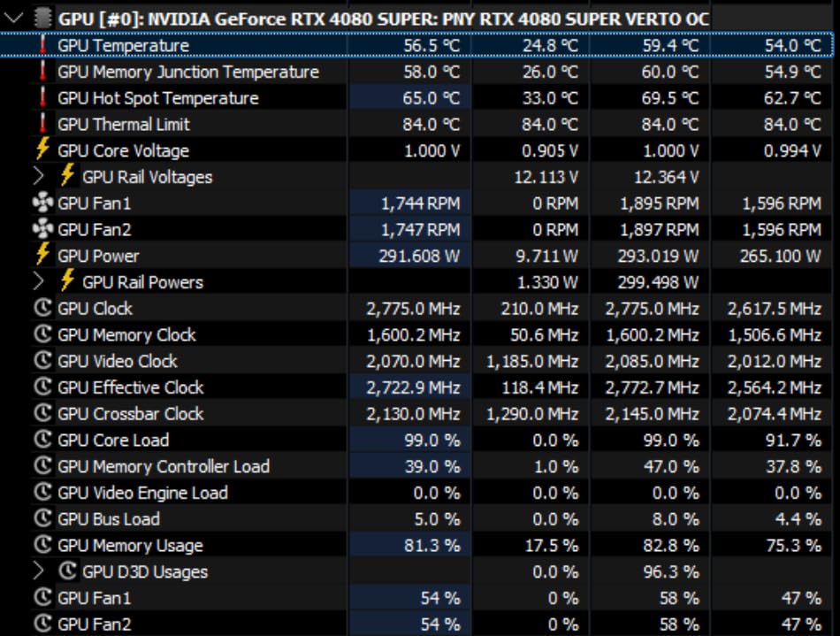The width and height of the screenshot is (840, 636).
Task: Click the GPU Clock gauge icon
Action: (42, 309)
